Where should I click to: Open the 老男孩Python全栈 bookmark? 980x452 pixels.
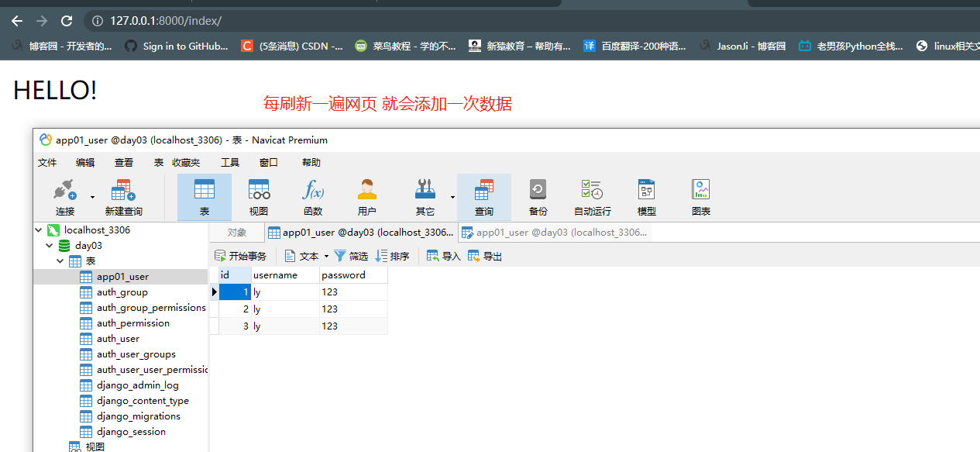tap(851, 46)
